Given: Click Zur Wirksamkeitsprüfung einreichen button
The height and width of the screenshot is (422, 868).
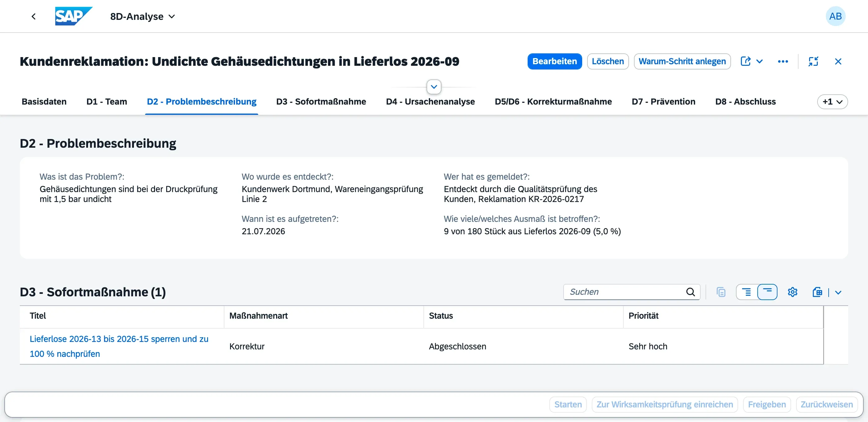Looking at the screenshot, I should coord(665,404).
